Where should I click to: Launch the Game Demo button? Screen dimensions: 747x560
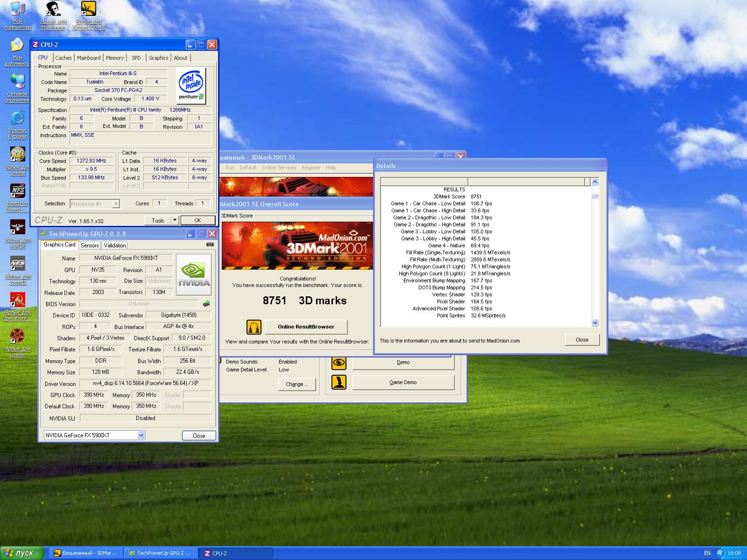pos(403,382)
